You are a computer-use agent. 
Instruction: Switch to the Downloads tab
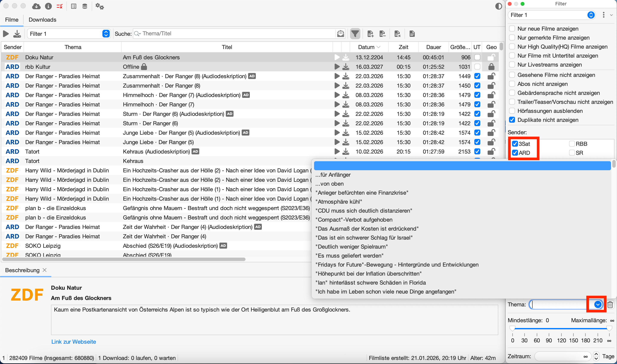click(42, 20)
